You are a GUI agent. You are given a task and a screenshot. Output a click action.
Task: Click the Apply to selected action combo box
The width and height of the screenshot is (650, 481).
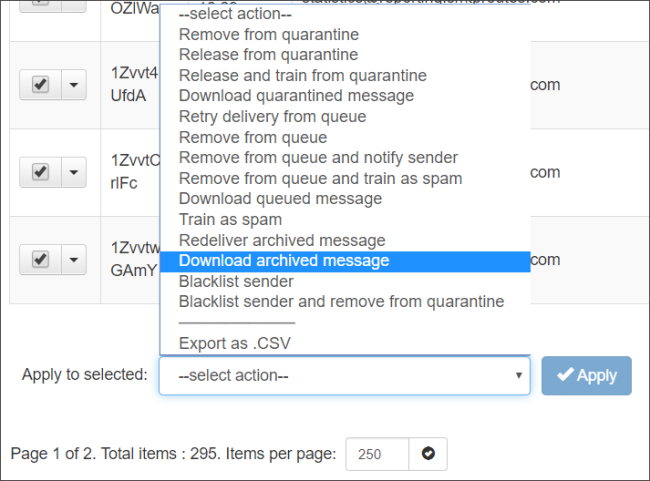tap(344, 376)
